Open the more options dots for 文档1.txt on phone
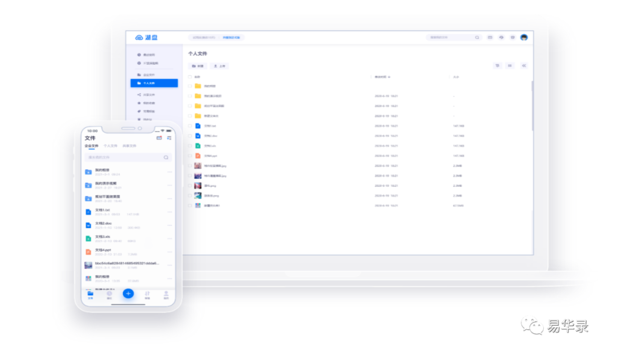The height and width of the screenshot is (364, 639). click(169, 212)
